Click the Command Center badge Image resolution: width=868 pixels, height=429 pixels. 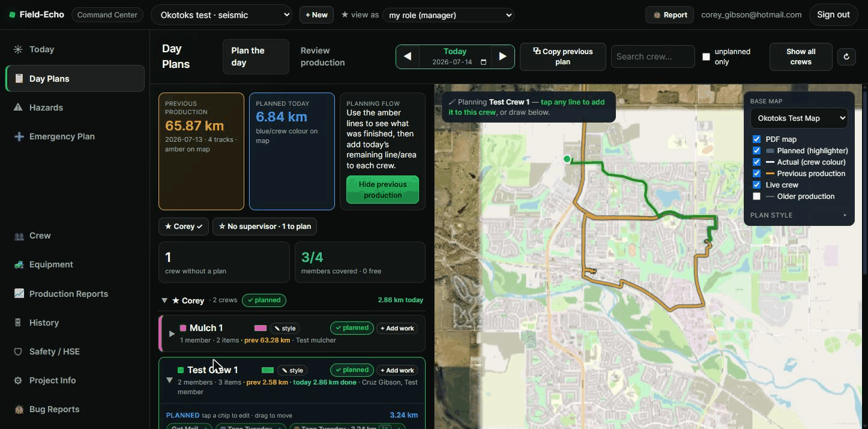coord(107,15)
